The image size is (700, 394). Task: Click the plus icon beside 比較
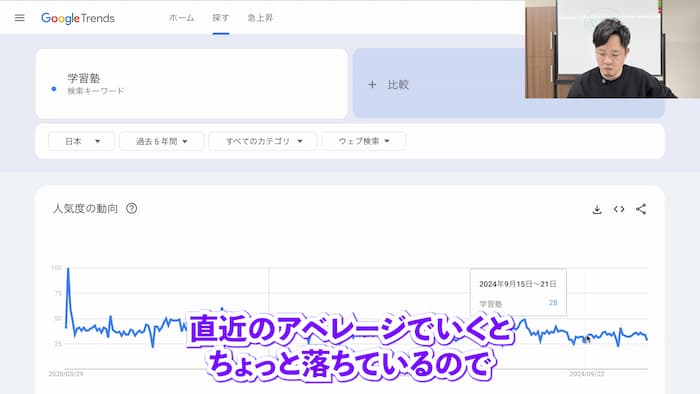coord(372,84)
